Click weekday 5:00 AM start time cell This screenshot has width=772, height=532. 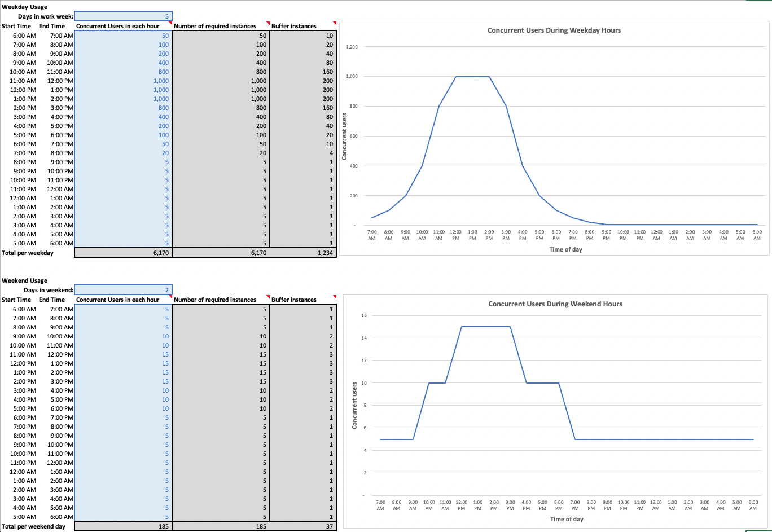coord(24,243)
